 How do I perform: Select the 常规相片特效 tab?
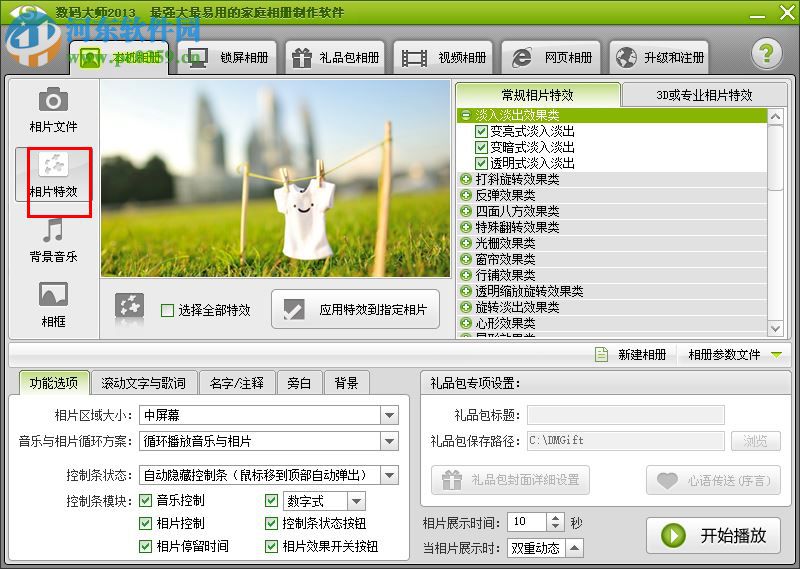click(x=538, y=95)
